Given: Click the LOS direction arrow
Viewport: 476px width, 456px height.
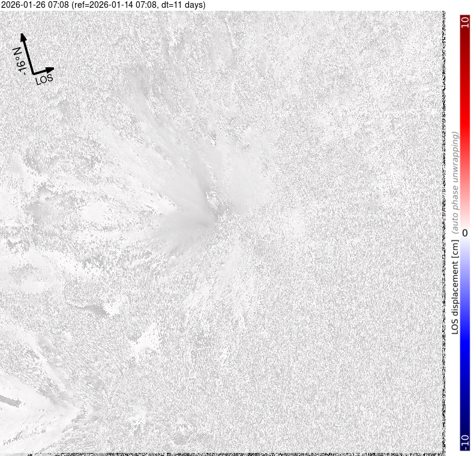Looking at the screenshot, I should click(x=43, y=71).
